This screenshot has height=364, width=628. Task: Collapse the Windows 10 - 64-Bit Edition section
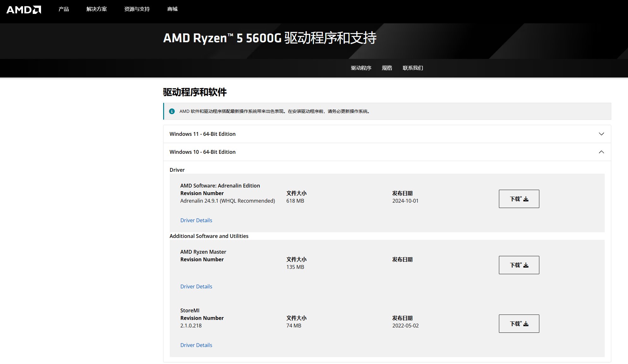387,152
